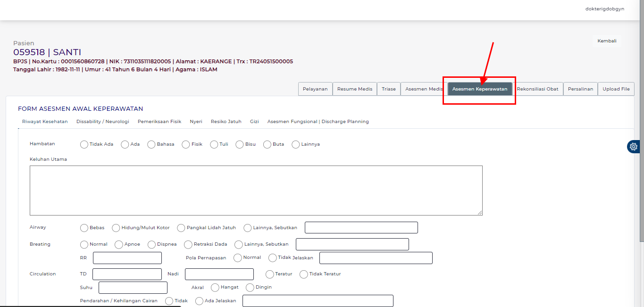This screenshot has height=307, width=644.
Task: Go to the Triase tab
Action: tap(389, 89)
